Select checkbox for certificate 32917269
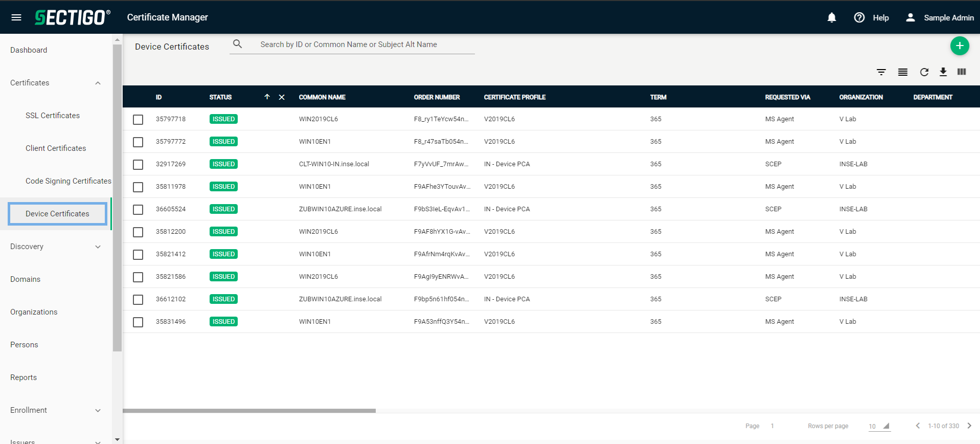This screenshot has height=444, width=980. click(138, 165)
